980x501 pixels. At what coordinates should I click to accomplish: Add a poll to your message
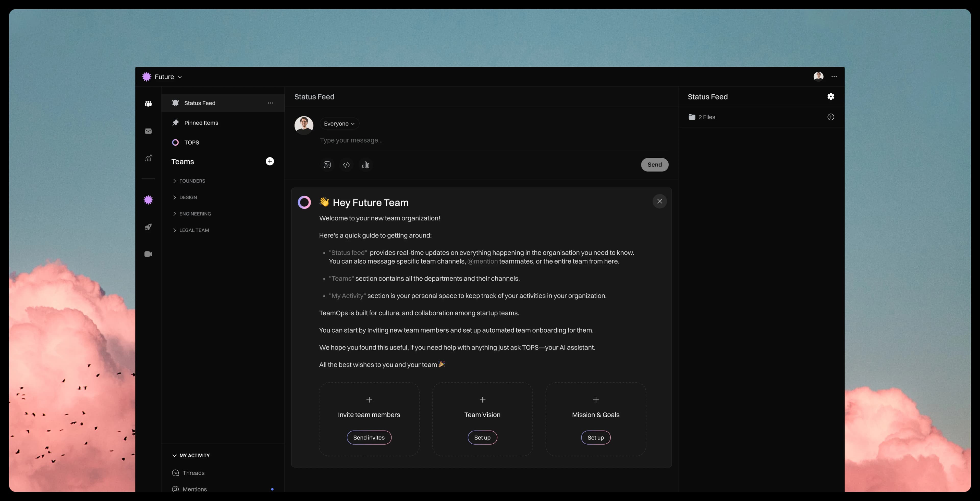[x=365, y=165]
